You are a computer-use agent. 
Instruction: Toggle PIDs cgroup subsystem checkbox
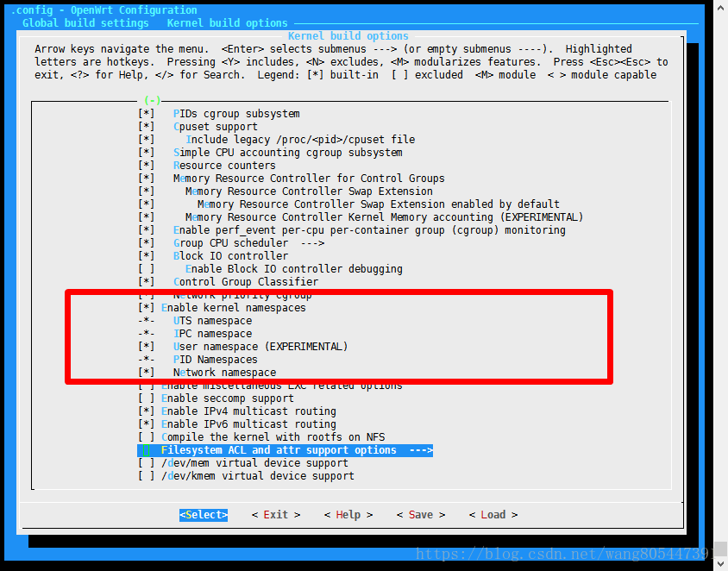pos(147,114)
